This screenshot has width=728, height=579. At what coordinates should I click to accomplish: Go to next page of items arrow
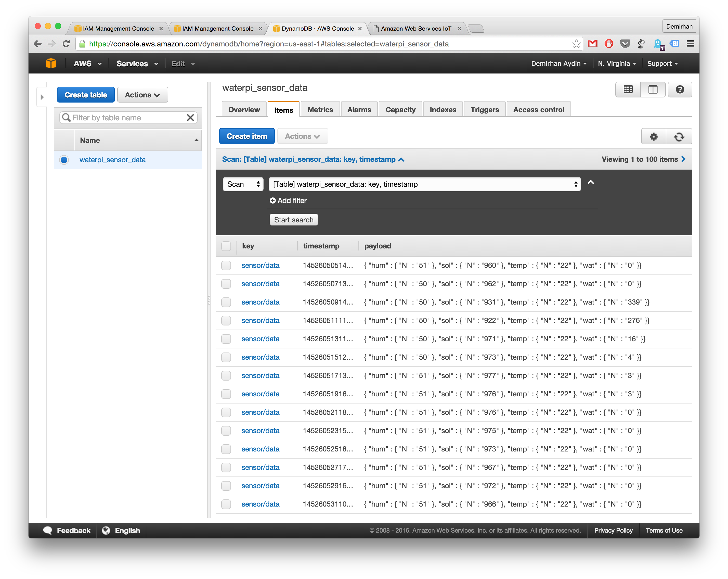[684, 159]
